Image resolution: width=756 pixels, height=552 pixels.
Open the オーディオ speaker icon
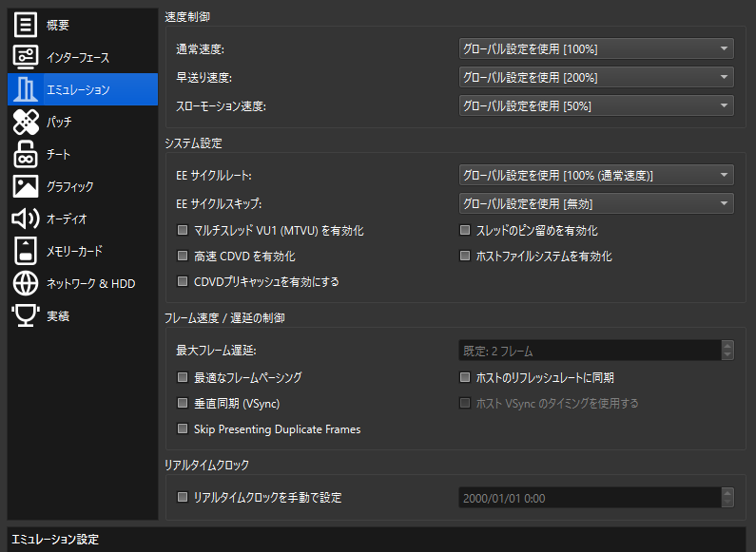pos(26,219)
